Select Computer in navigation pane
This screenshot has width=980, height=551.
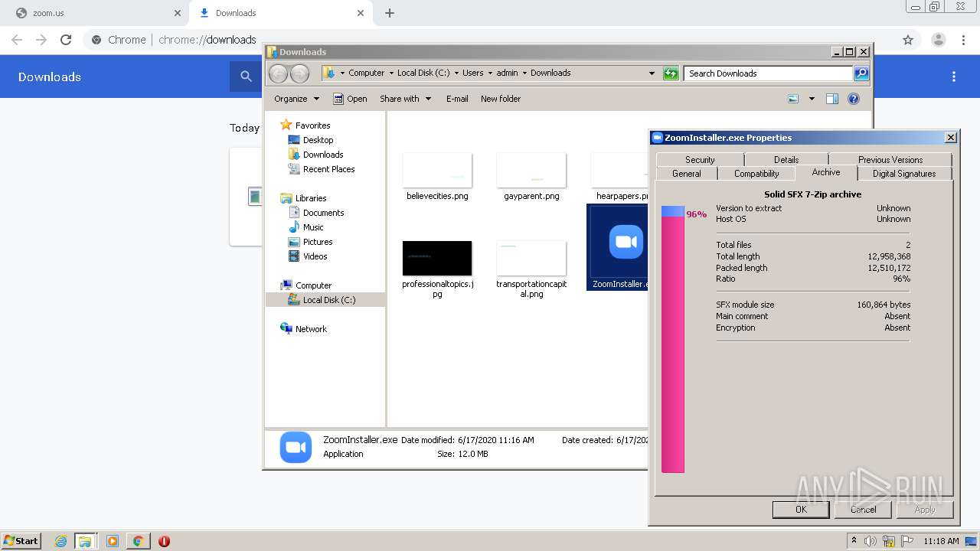(x=313, y=285)
